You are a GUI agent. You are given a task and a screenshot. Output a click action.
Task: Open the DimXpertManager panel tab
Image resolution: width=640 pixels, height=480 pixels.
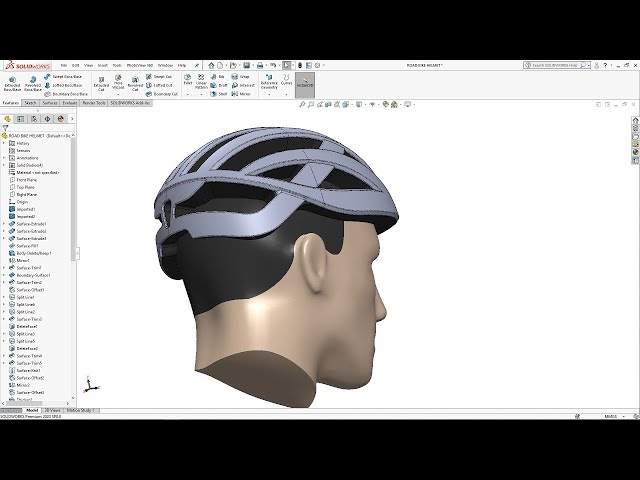tap(47, 119)
